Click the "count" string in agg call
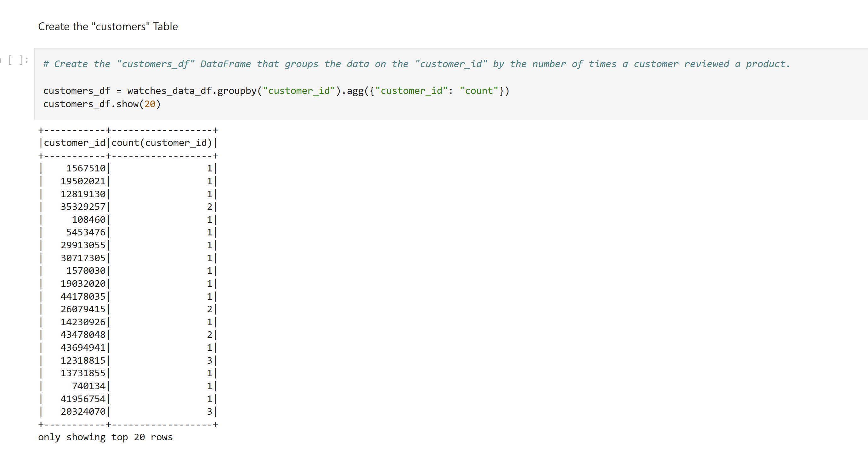 point(479,91)
